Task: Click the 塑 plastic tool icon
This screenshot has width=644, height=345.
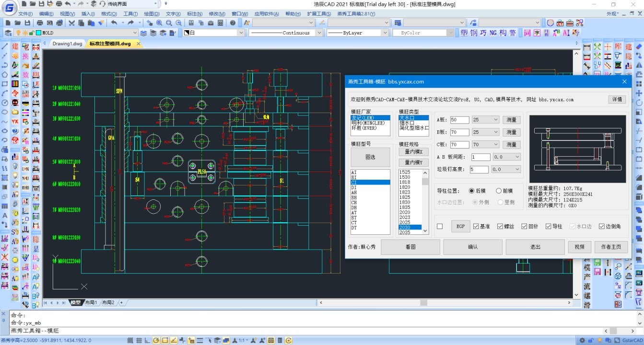Action: point(464,33)
